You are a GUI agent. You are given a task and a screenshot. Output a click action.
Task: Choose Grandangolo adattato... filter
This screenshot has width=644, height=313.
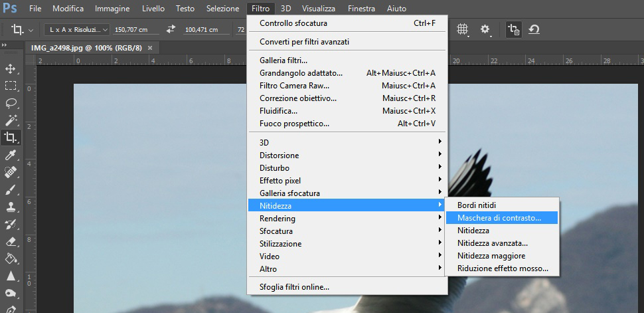click(x=347, y=73)
